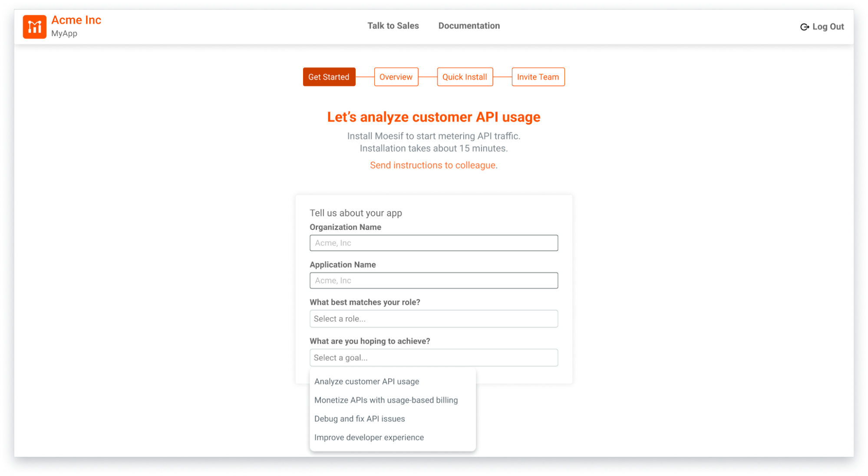868x476 pixels.
Task: Open the Select a role dropdown
Action: click(x=433, y=318)
